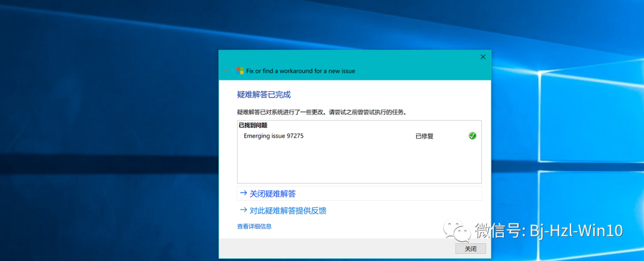This screenshot has width=644, height=261.
Task: Open the 关闭疑难解答 option
Action: pyautogui.click(x=273, y=194)
